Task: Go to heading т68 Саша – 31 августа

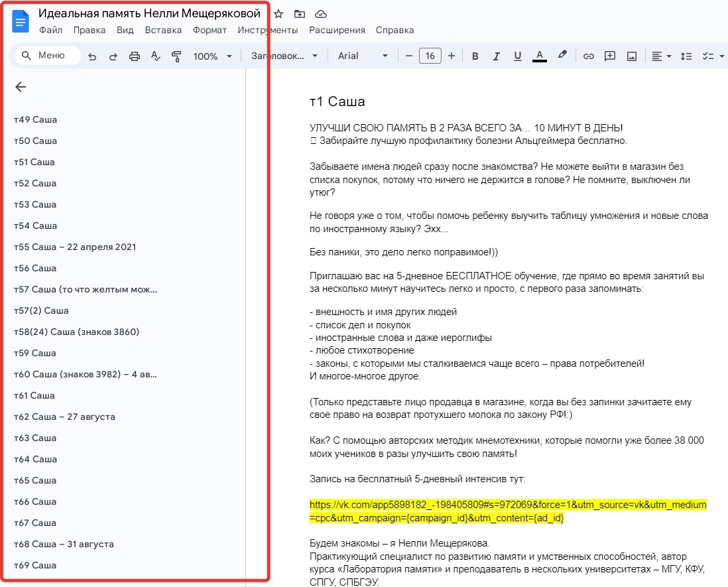Action: [64, 545]
